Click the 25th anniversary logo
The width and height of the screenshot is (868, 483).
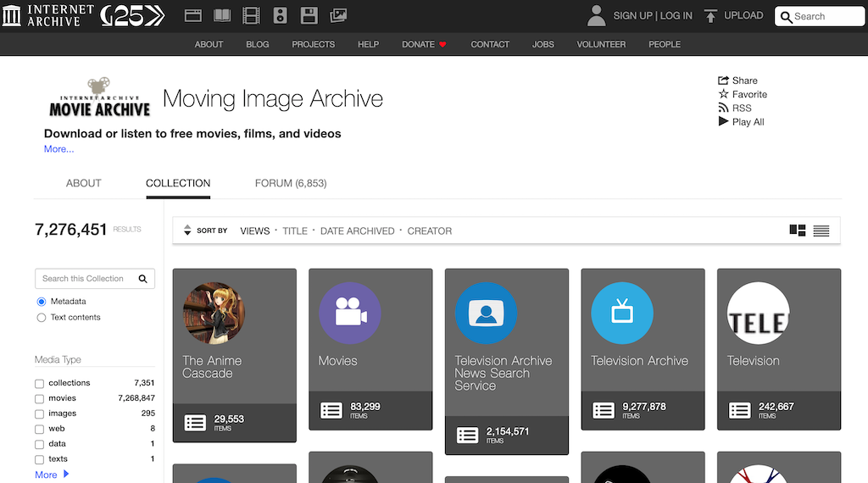[x=133, y=15]
